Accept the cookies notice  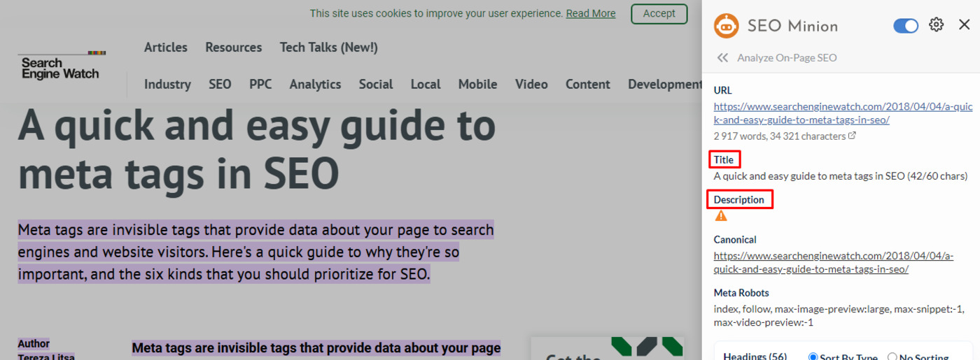tap(659, 13)
